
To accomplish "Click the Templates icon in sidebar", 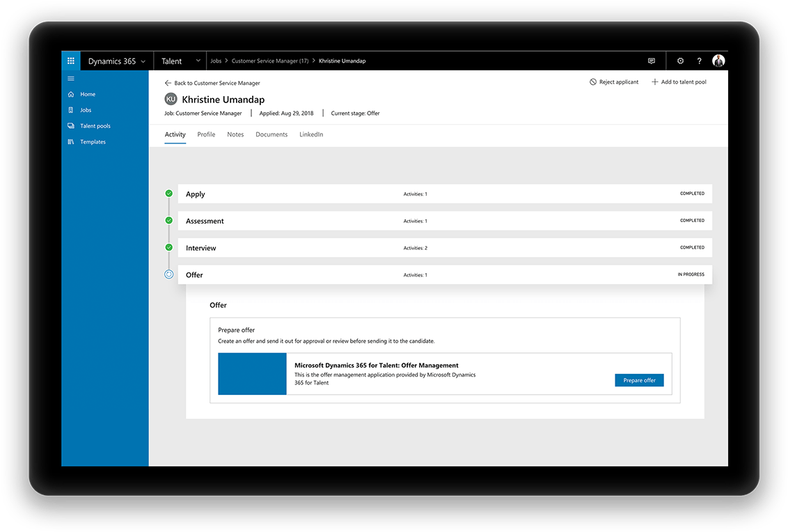I will 71,142.
